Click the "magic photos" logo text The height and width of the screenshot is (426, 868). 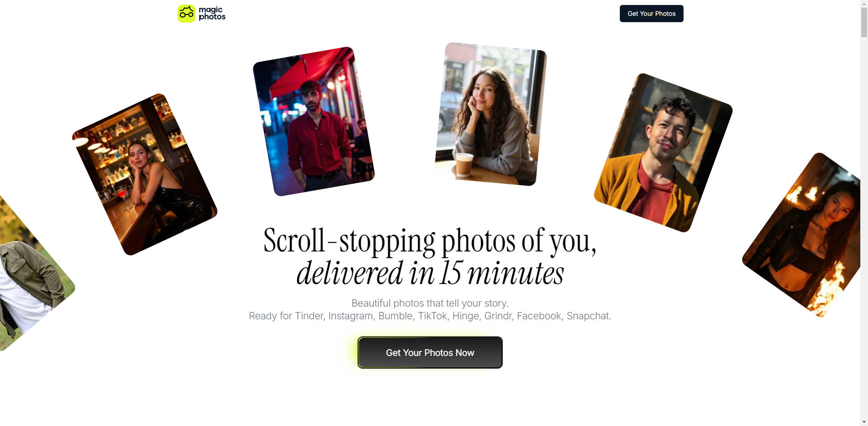[x=212, y=14]
